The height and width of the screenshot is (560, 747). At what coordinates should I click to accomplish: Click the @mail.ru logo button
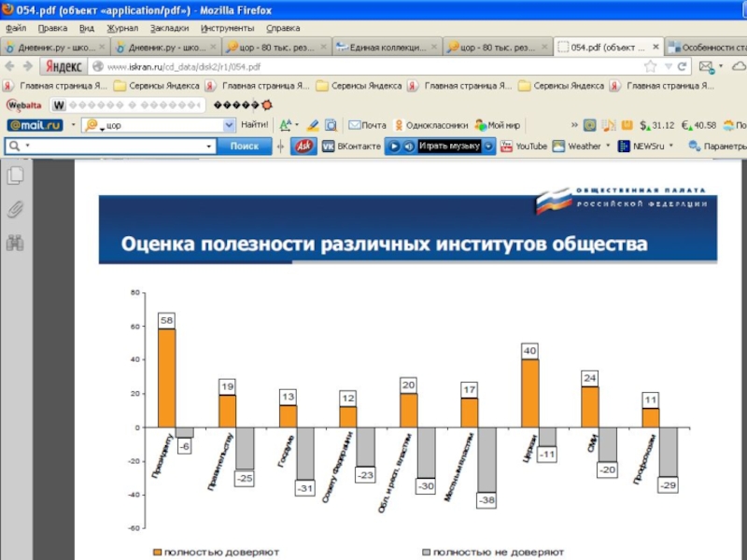click(35, 125)
